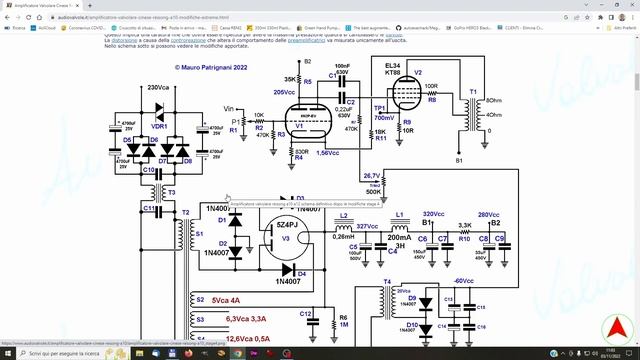The height and width of the screenshot is (360, 640).
Task: Show hidden system tray icons chevron
Action: tap(563, 353)
